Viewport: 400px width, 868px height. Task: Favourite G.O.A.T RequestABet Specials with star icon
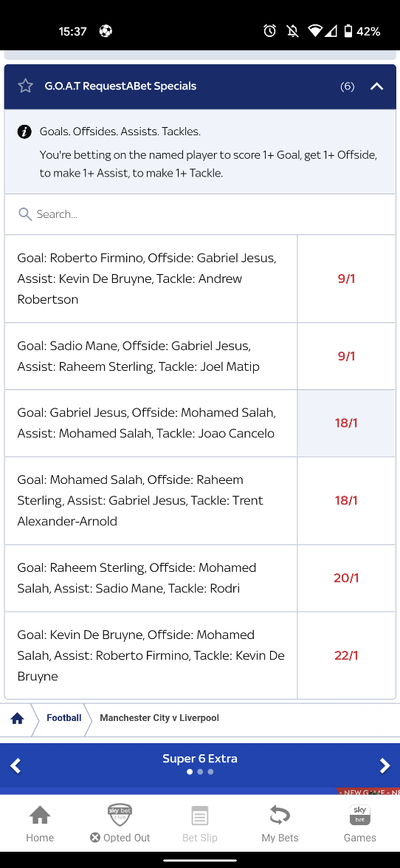(25, 86)
